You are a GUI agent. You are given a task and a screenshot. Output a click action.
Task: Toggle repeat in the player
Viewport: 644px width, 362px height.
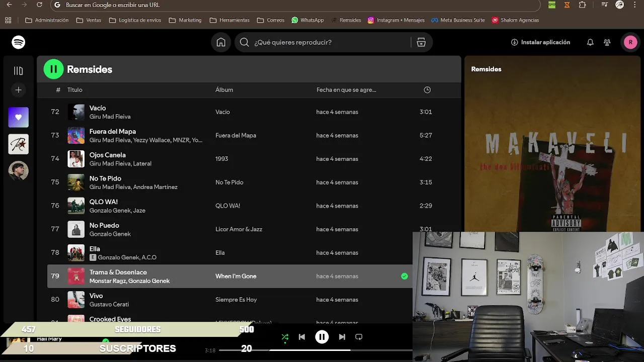coord(359,337)
